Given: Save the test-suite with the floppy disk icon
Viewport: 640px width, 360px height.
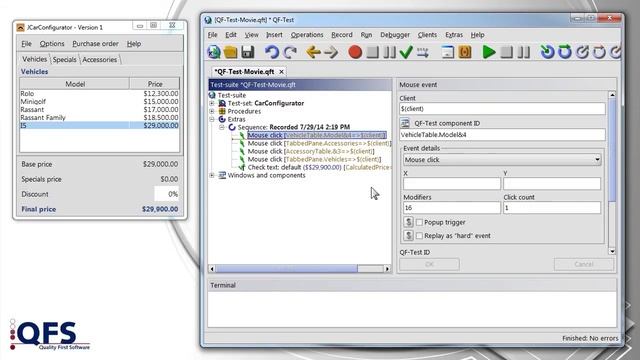Looking at the screenshot, I should [248, 52].
